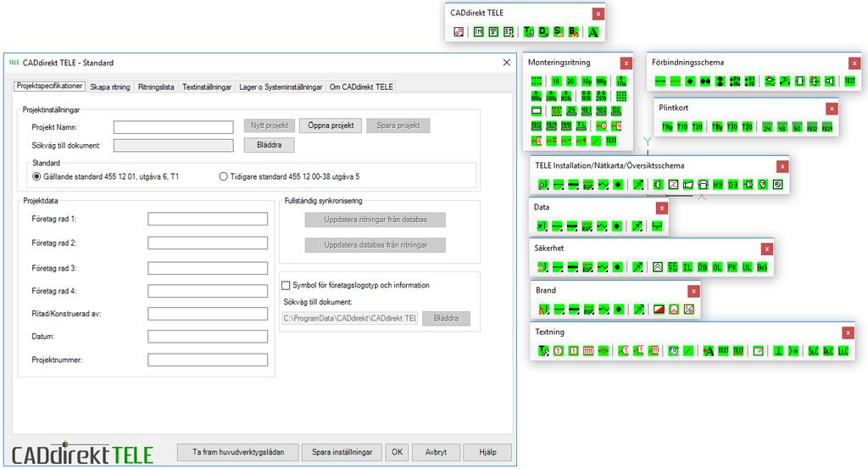Click Uppdatera databas från ritningar button
The width and height of the screenshot is (868, 469).
[376, 245]
